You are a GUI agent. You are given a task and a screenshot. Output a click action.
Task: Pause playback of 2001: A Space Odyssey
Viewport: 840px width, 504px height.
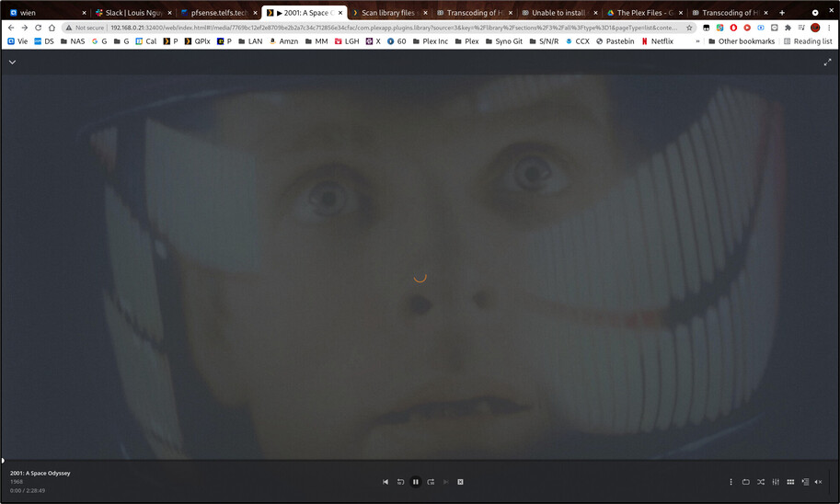point(415,482)
